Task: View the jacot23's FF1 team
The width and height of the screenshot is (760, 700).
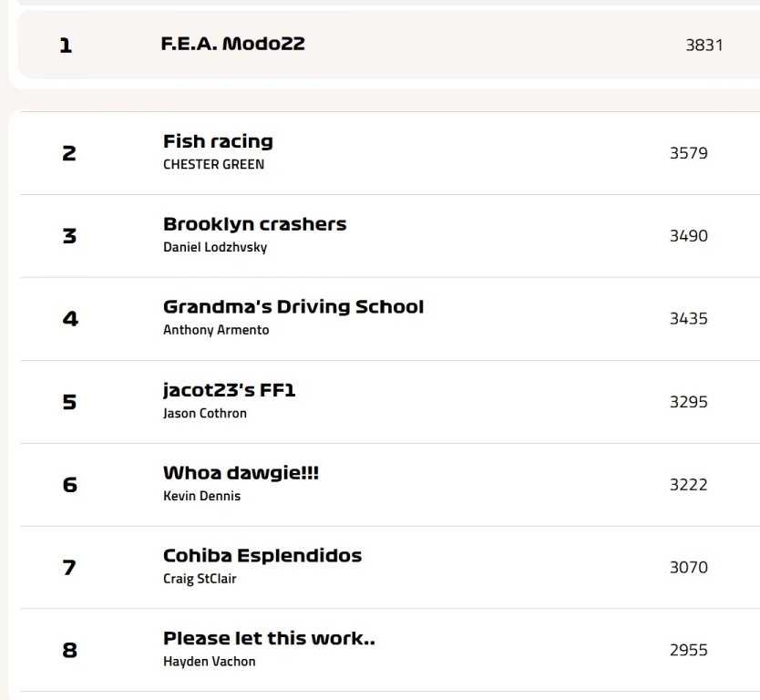Action: click(x=229, y=390)
